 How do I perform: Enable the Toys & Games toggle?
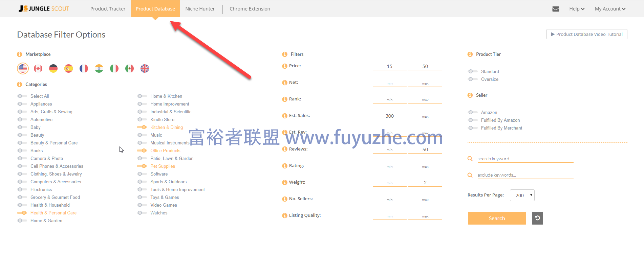(142, 197)
